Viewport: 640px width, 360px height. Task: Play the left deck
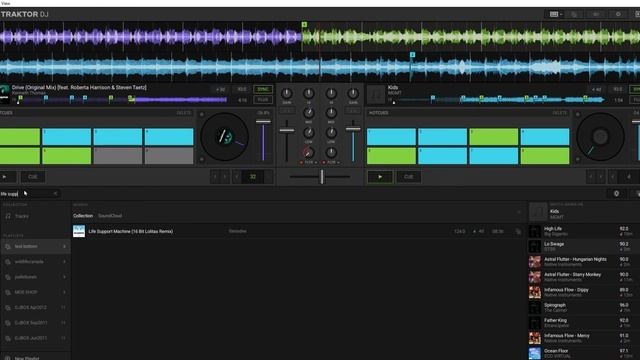[x=6, y=177]
